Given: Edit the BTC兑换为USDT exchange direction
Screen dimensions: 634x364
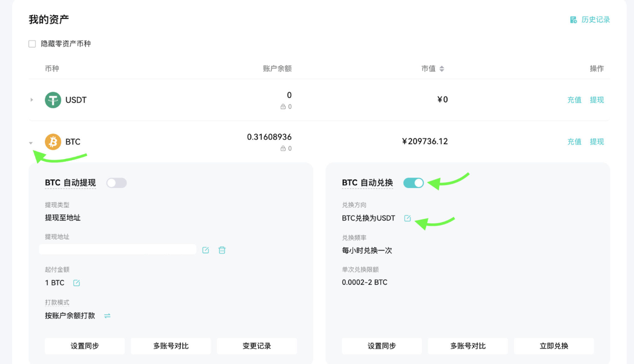Looking at the screenshot, I should pos(408,218).
